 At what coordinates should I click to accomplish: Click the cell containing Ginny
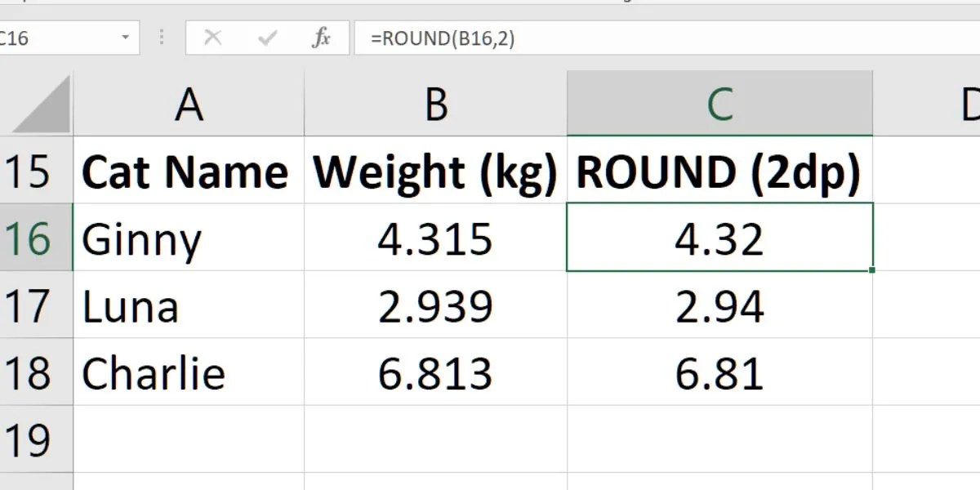(x=188, y=238)
